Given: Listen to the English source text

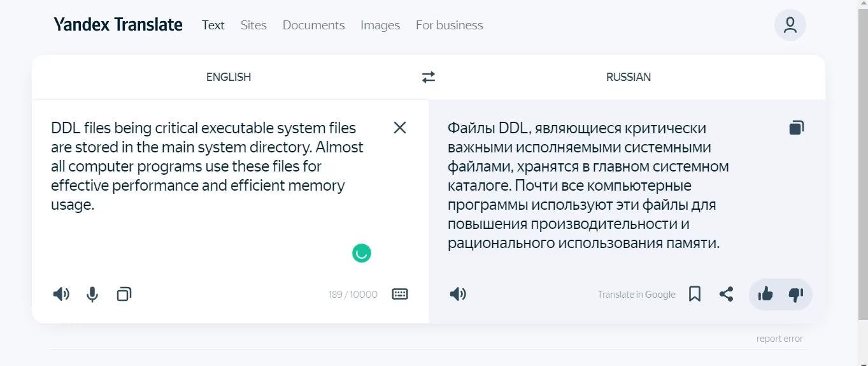Looking at the screenshot, I should pos(61,294).
